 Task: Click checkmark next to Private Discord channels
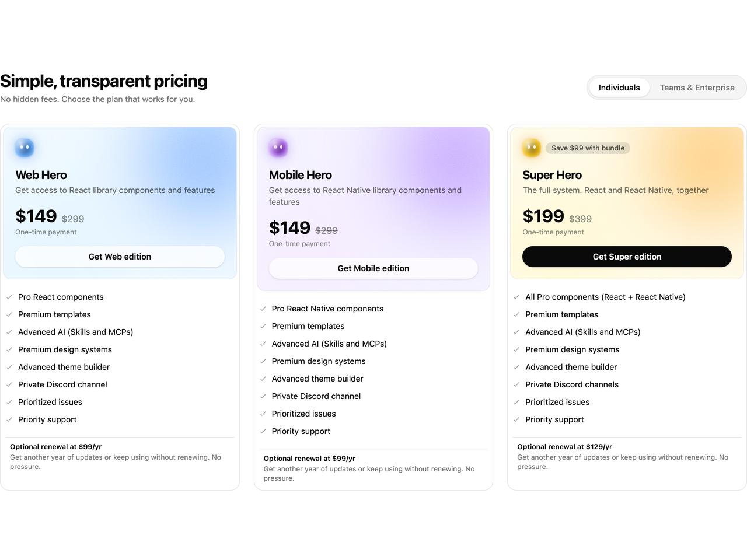pyautogui.click(x=516, y=384)
